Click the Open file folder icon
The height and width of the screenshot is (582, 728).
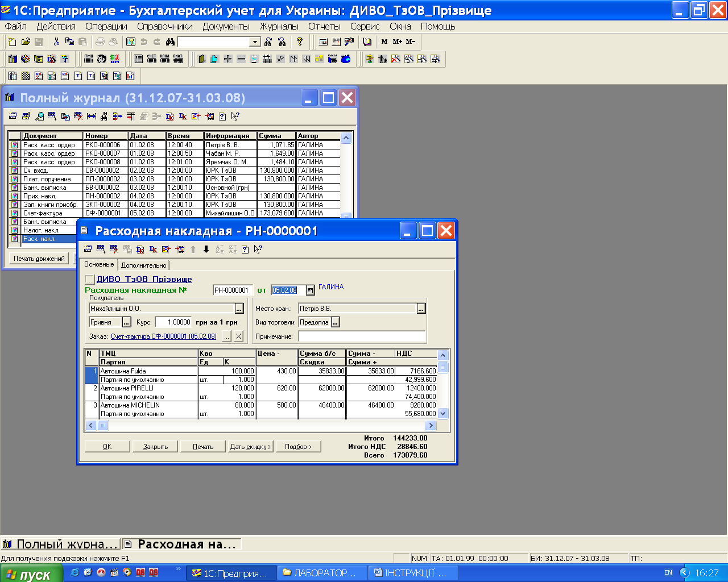[x=26, y=41]
